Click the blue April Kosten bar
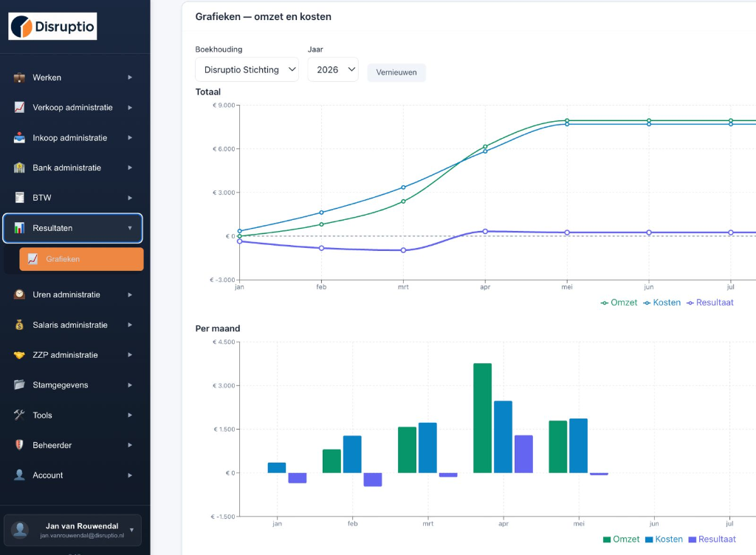The width and height of the screenshot is (756, 555). 503,436
